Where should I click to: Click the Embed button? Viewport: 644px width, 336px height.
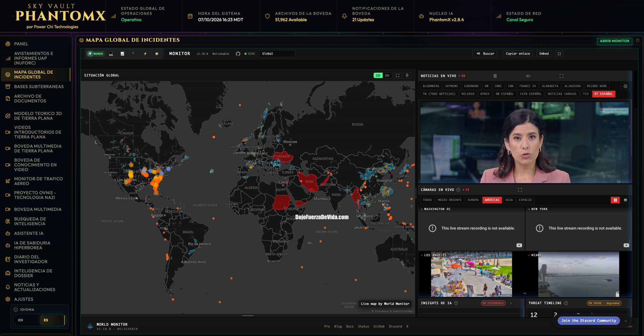[544, 54]
